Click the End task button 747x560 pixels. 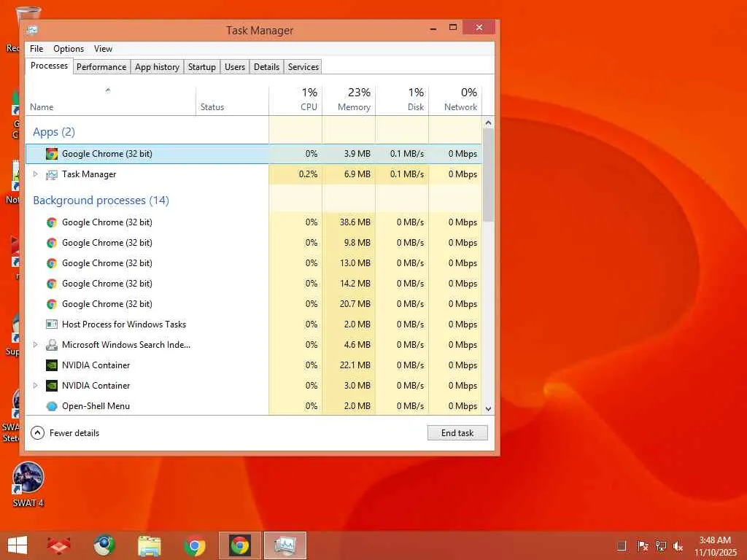pyautogui.click(x=457, y=433)
